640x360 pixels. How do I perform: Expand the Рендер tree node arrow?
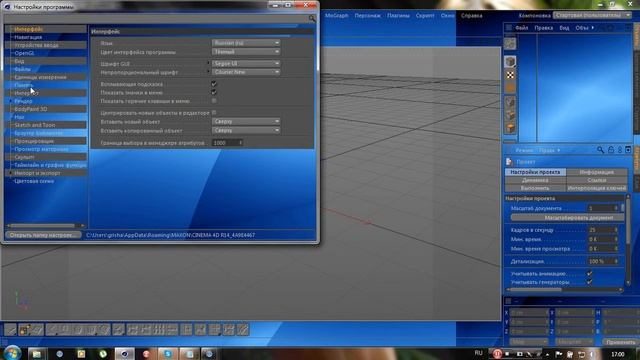click(10, 101)
